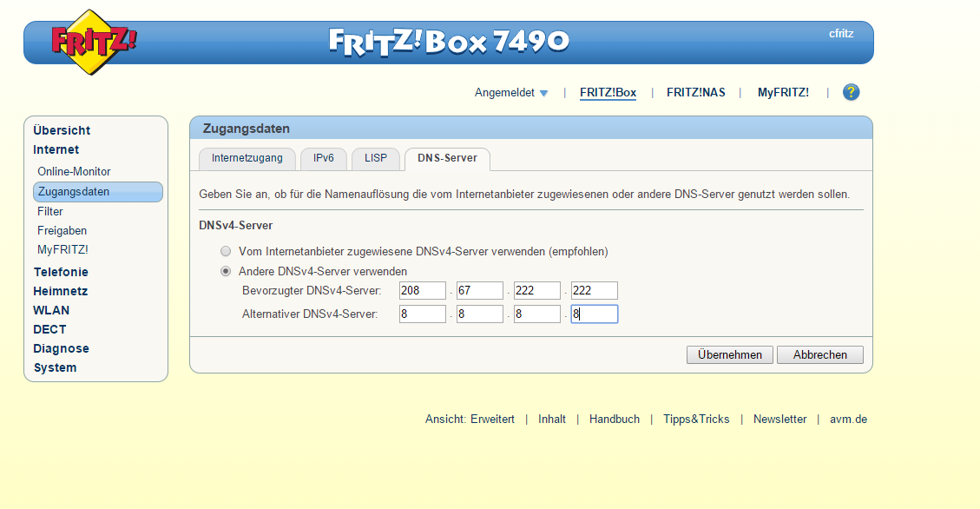Expand the DECT sidebar section
This screenshot has height=509, width=980.
49,329
